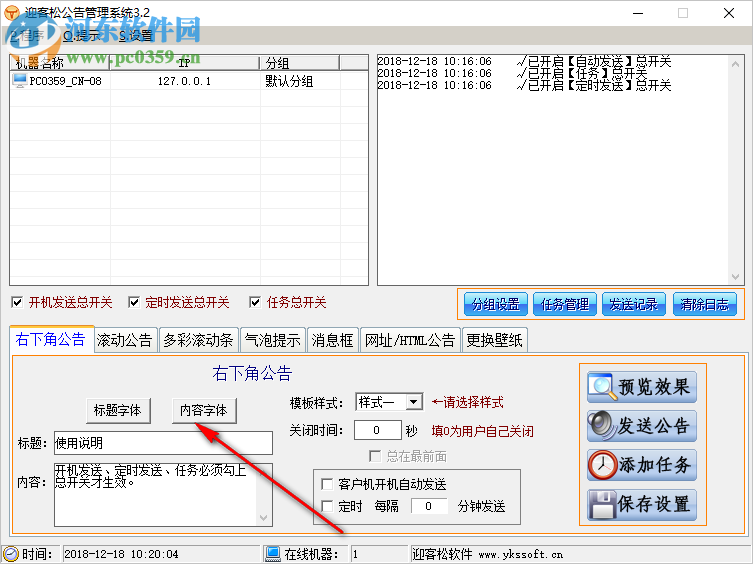Viewport: 753px width, 564px height.
Task: Check the 总在最前面 option
Action: click(x=375, y=456)
